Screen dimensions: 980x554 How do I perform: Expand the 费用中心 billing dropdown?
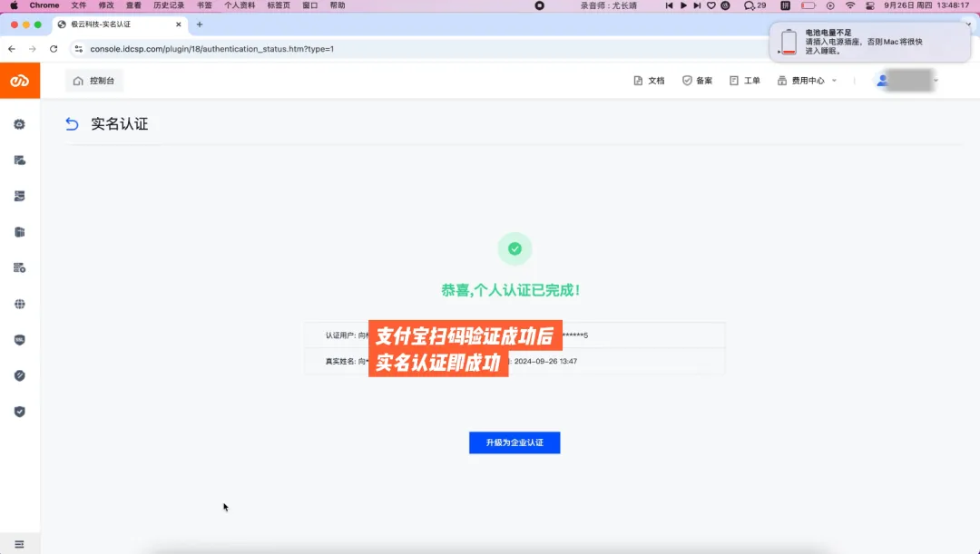807,81
